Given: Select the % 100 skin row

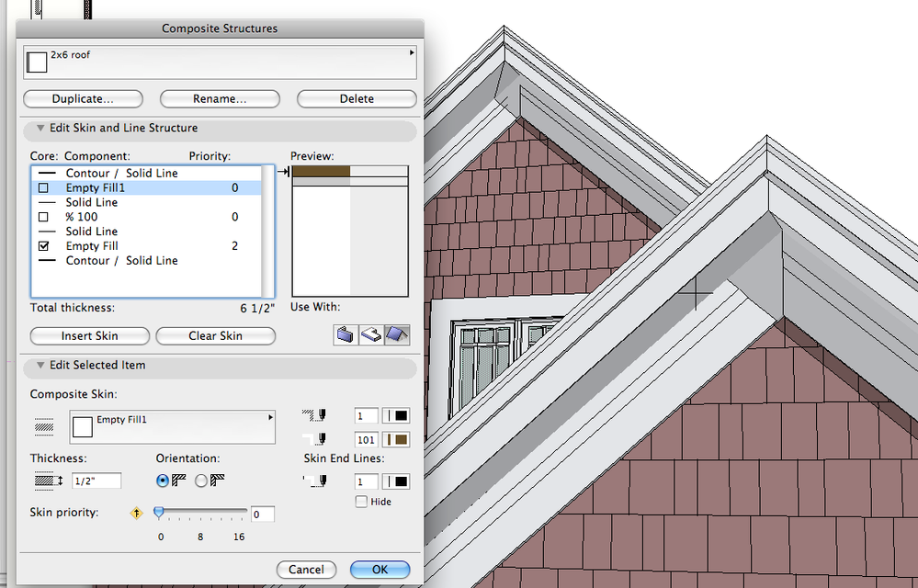Looking at the screenshot, I should point(146,217).
